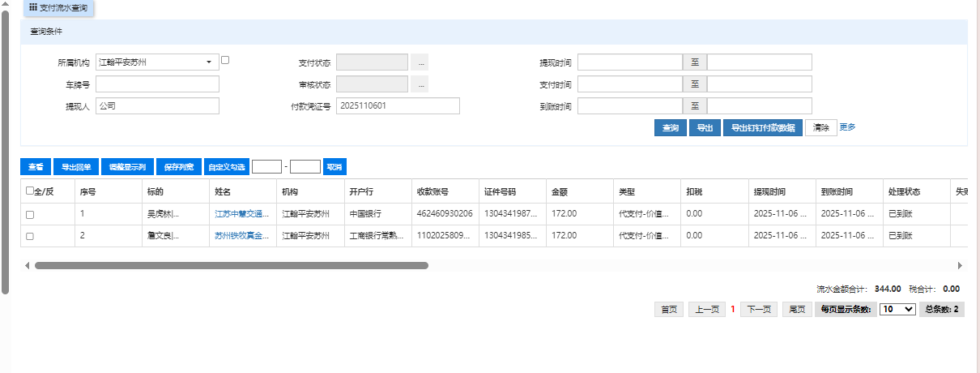Screen dimensions: 980x373
Task: Go to first page with 首页
Action: [668, 310]
